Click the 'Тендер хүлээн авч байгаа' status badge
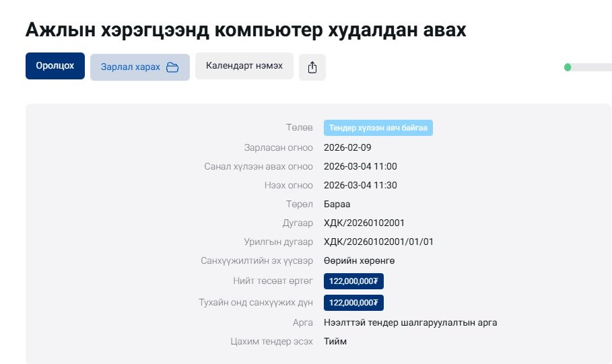Viewport: 612px width, 364px height. pos(378,128)
